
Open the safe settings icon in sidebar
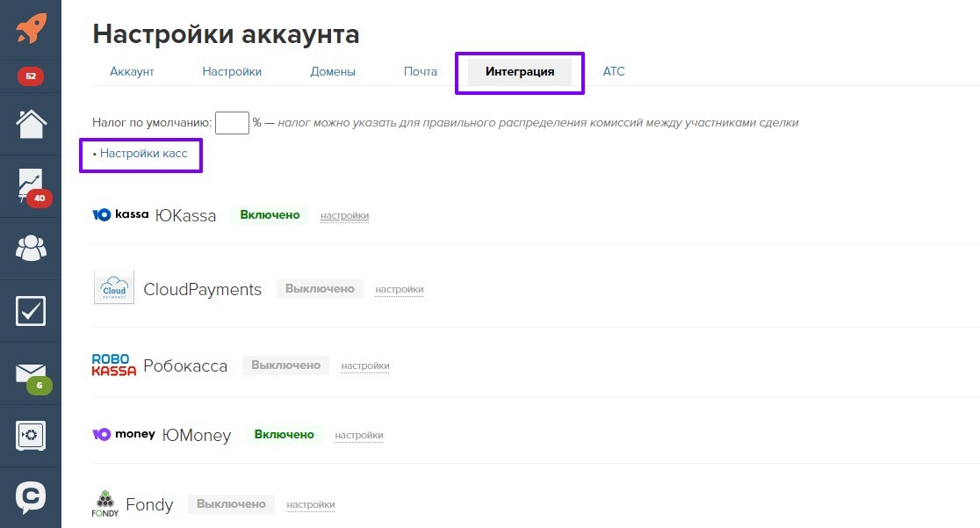point(31,436)
